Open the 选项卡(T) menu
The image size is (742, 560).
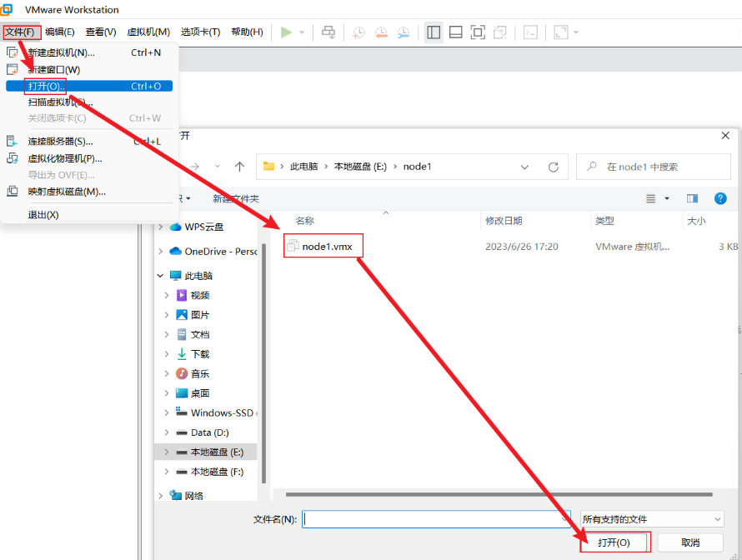tap(201, 32)
